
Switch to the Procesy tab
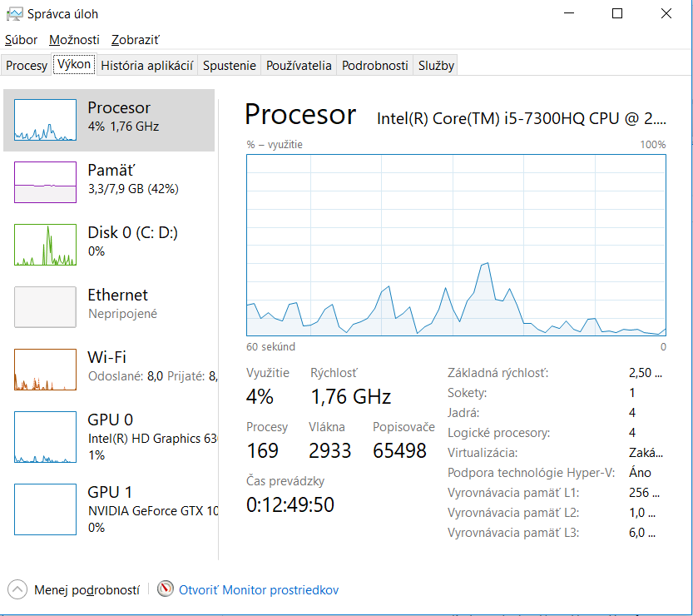27,66
